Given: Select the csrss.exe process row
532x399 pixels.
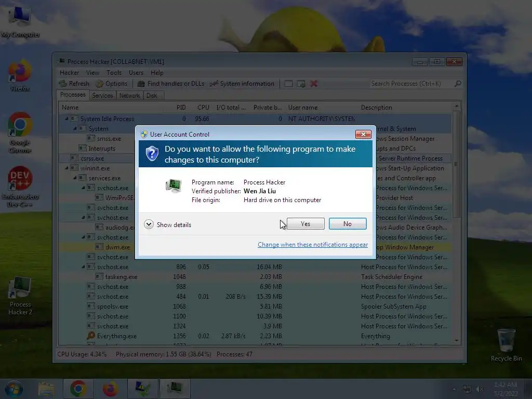Looking at the screenshot, I should [x=255, y=158].
